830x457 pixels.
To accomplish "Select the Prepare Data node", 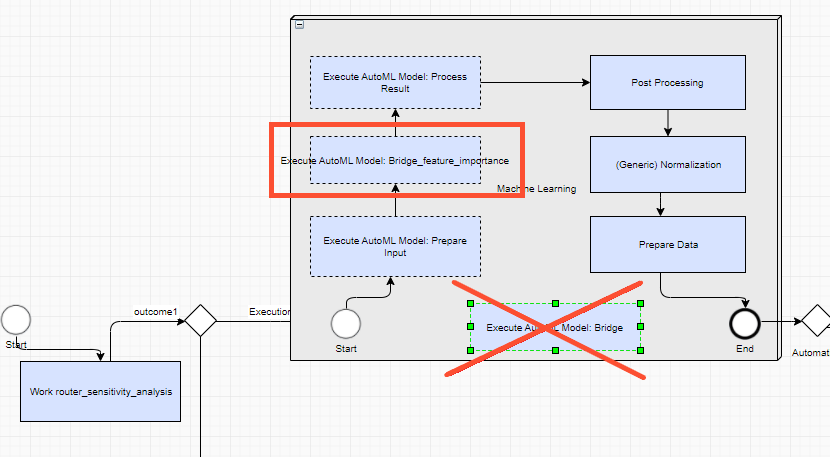I will (668, 245).
